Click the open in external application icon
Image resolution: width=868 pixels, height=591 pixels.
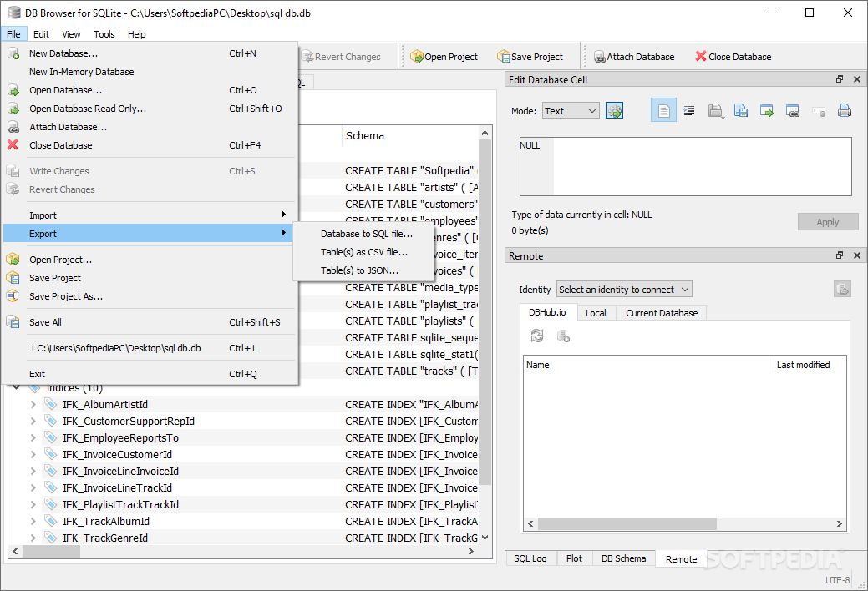(767, 111)
